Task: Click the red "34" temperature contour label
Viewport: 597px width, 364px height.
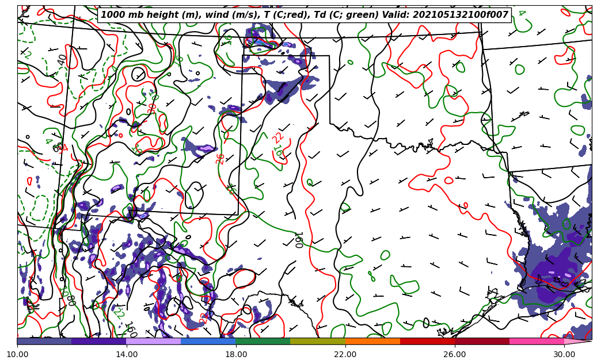Action: point(63,148)
